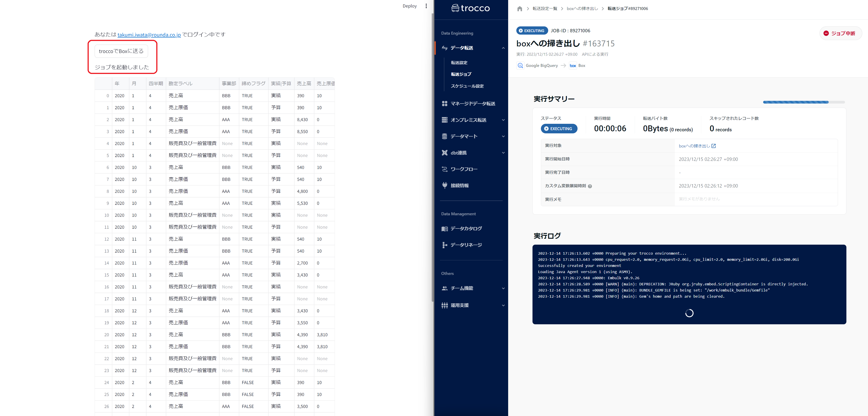Image resolution: width=868 pixels, height=416 pixels.
Task: Open マネージドデータ転送 from the sidebar
Action: point(472,104)
